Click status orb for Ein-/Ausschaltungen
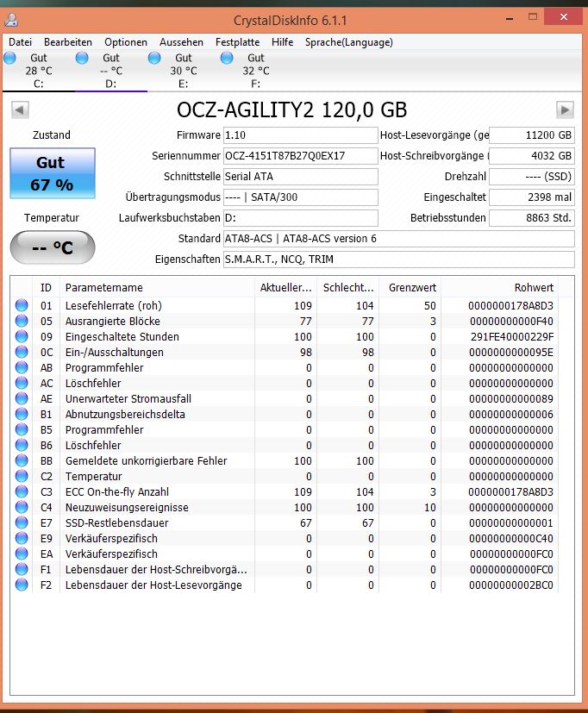Screen dimensions: 588x713 (x=22, y=352)
